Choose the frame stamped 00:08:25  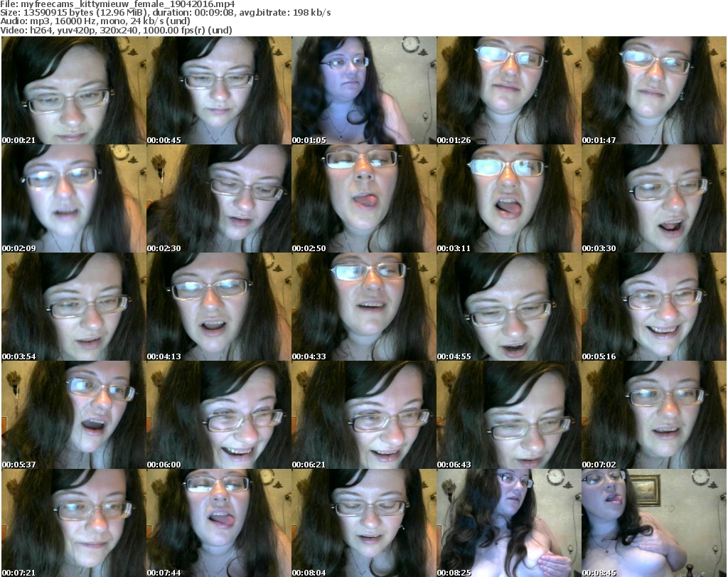coord(509,523)
